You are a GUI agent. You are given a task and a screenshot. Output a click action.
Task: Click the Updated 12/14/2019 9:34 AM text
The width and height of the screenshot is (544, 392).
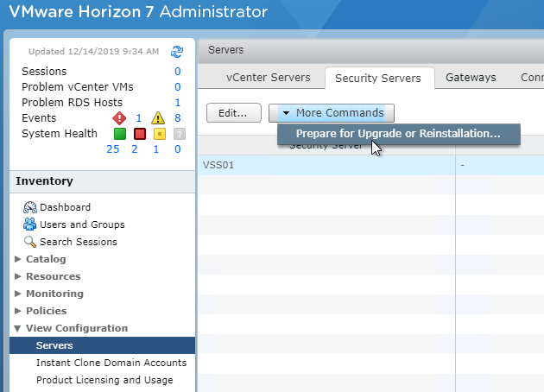pos(93,51)
